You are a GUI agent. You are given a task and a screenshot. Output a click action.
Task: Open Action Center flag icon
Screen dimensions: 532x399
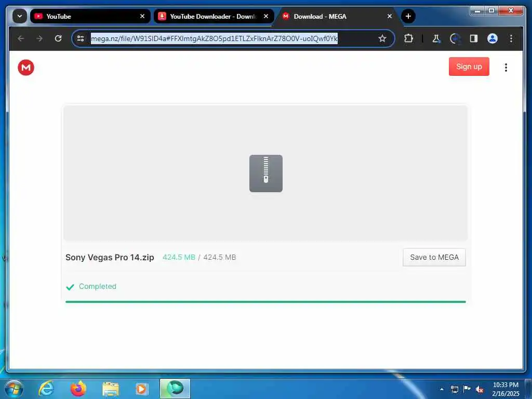[x=467, y=389]
